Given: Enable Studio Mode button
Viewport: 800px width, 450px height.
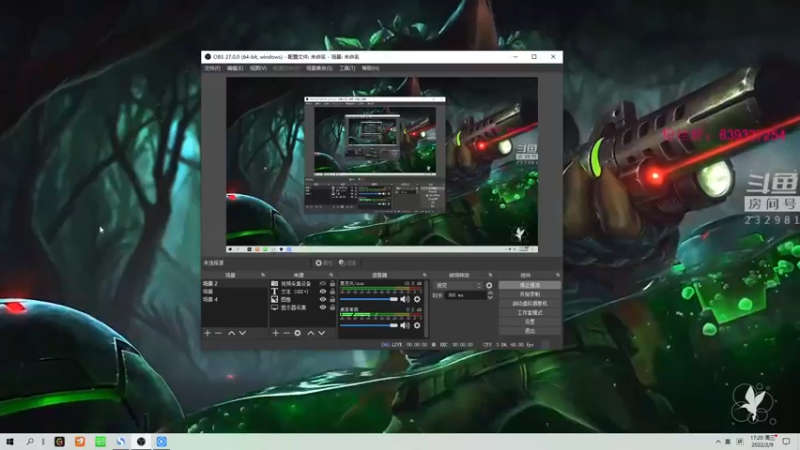Looking at the screenshot, I should point(530,313).
